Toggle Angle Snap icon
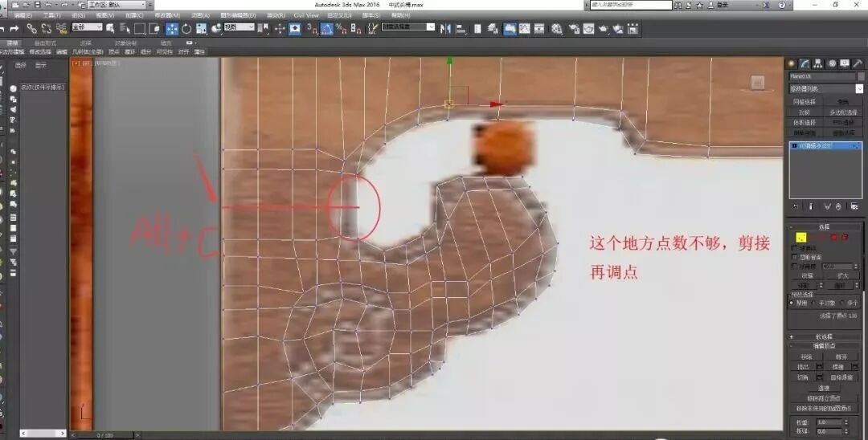 [327, 29]
